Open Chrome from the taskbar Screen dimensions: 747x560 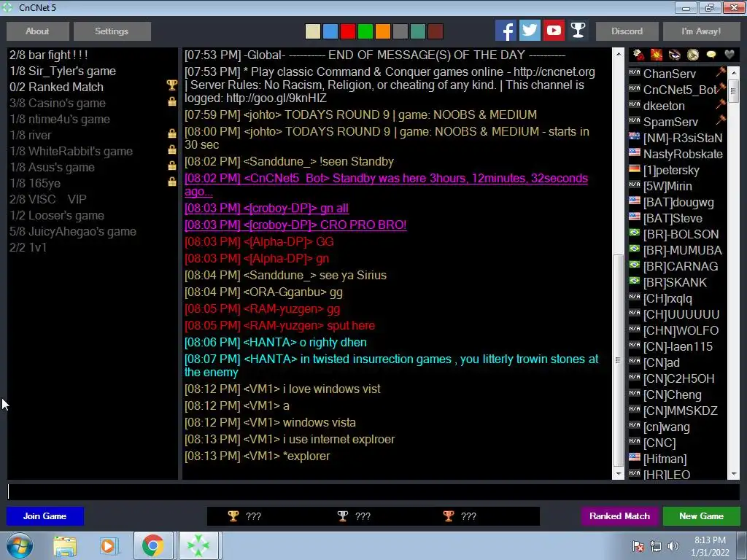tap(153, 545)
